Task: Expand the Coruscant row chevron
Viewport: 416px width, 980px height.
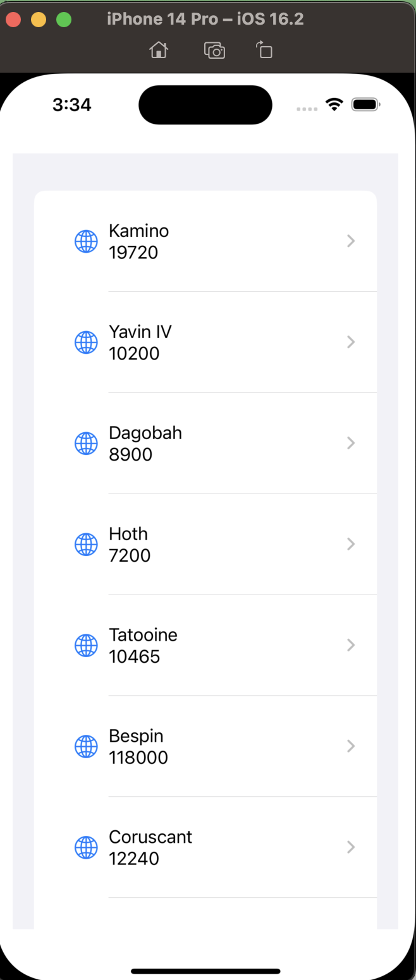Action: coord(350,847)
